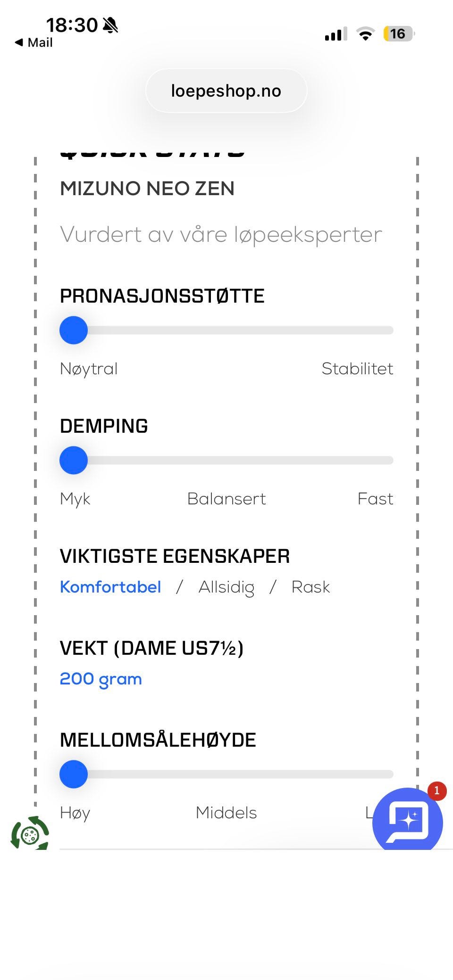This screenshot has height=980, width=453.
Task: Select the Allsidig property
Action: tap(226, 587)
